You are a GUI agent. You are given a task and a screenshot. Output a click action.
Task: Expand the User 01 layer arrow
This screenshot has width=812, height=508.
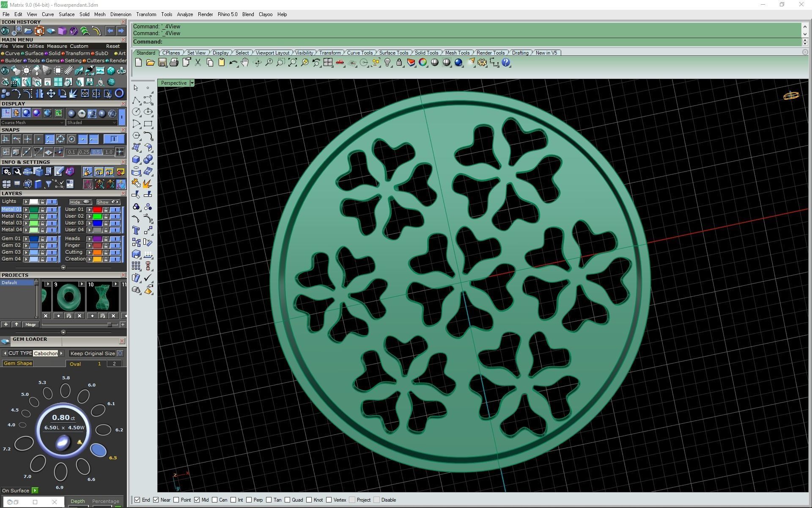[x=89, y=210]
